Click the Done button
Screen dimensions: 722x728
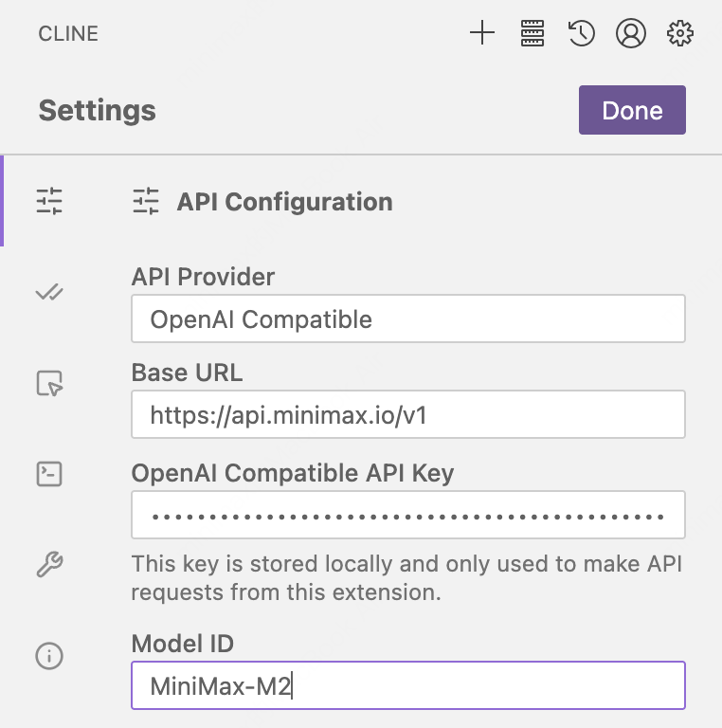pos(632,110)
